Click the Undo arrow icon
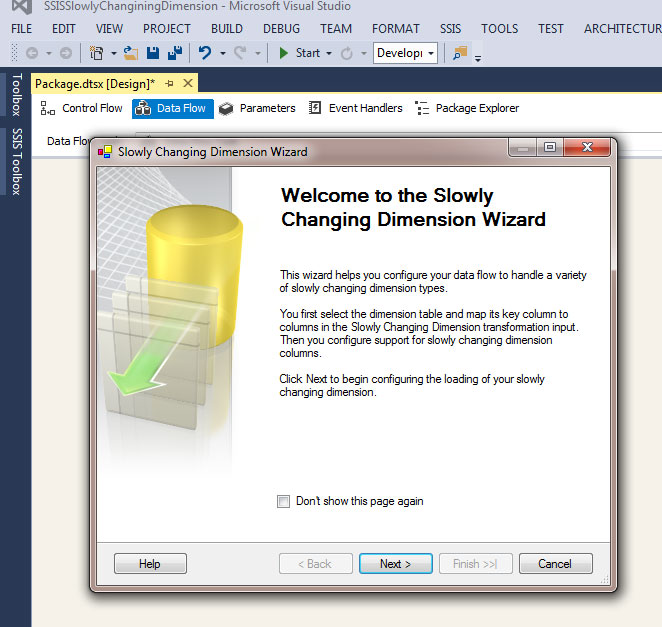The width and height of the screenshot is (662, 627). pos(205,53)
